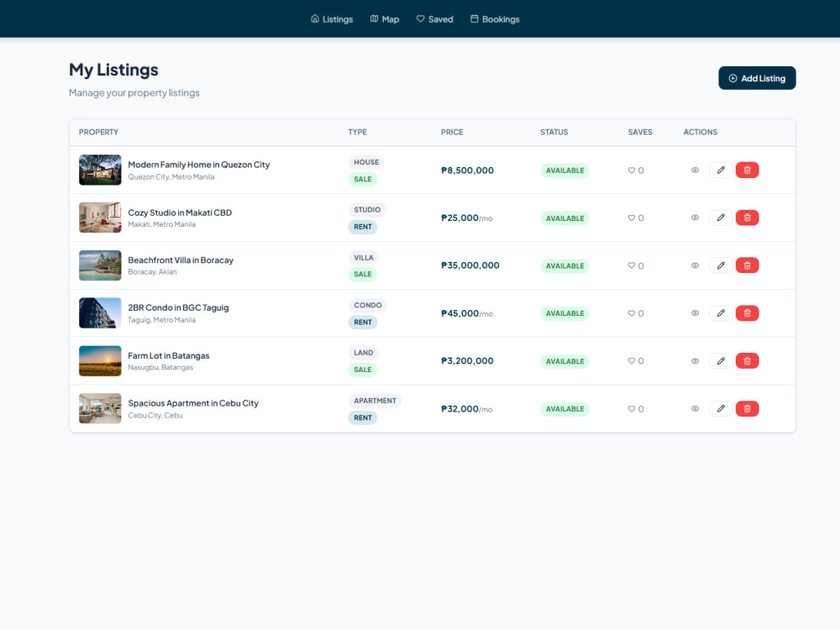Viewport: 840px width, 630px height.
Task: Open the Saved navigation tab
Action: coord(434,19)
